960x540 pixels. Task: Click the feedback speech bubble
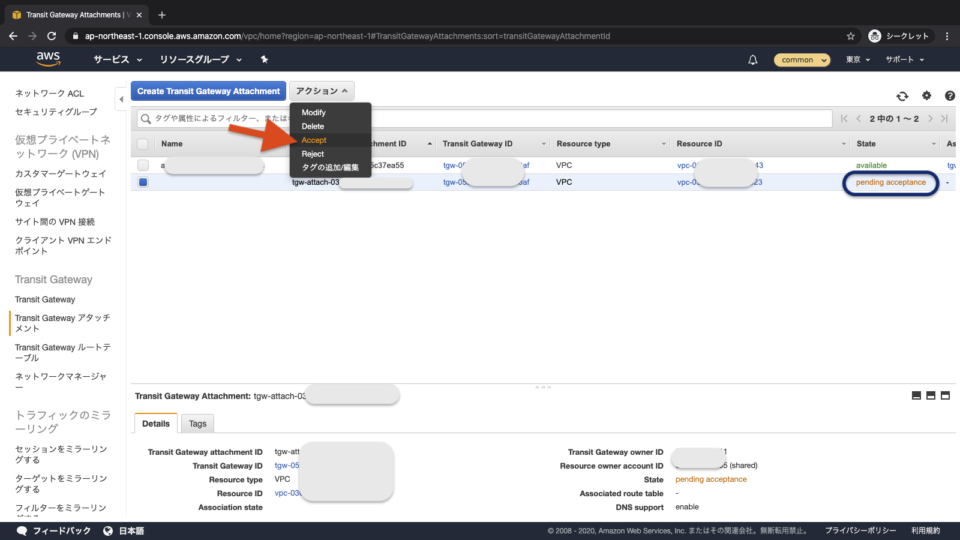pyautogui.click(x=22, y=531)
